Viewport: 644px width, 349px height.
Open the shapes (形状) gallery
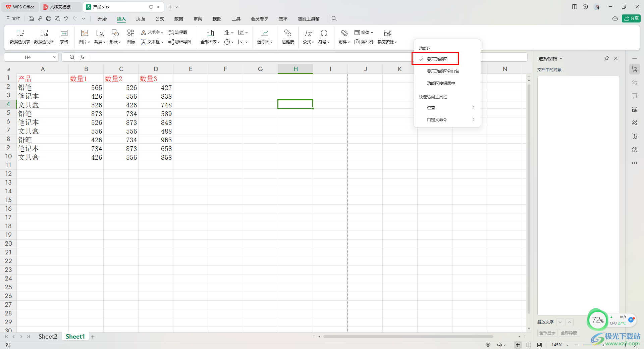115,37
